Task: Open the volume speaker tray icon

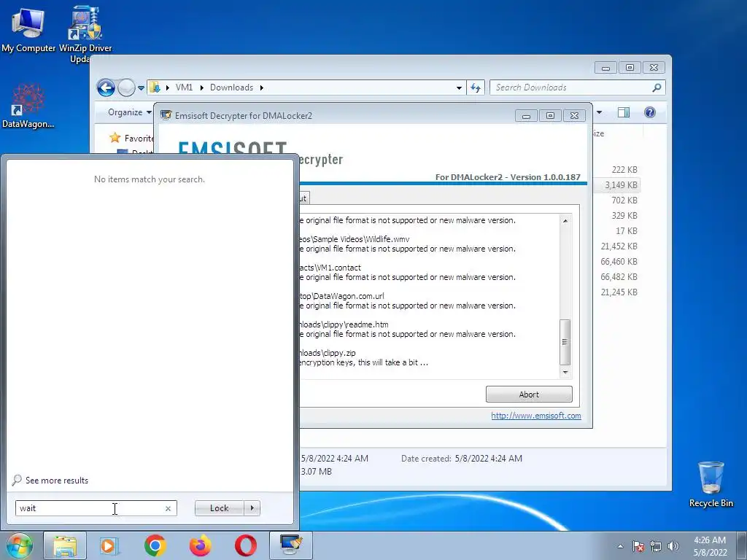Action: (673, 546)
